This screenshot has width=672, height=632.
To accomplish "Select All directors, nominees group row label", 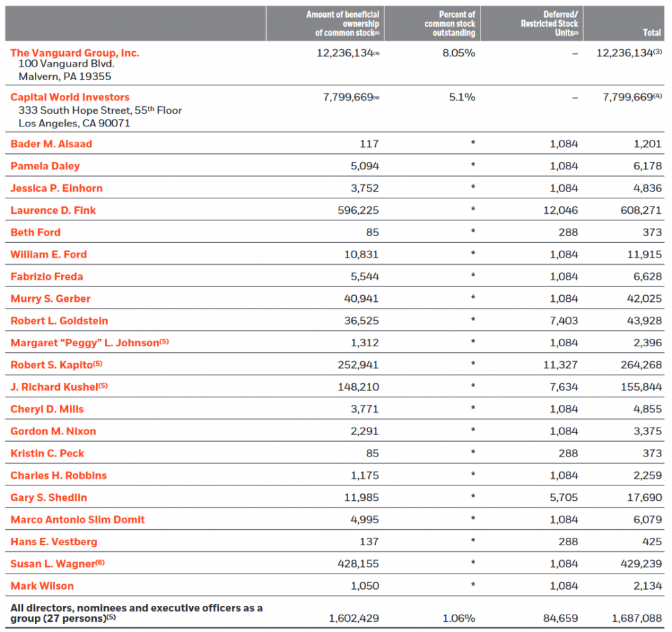I will click(136, 613).
